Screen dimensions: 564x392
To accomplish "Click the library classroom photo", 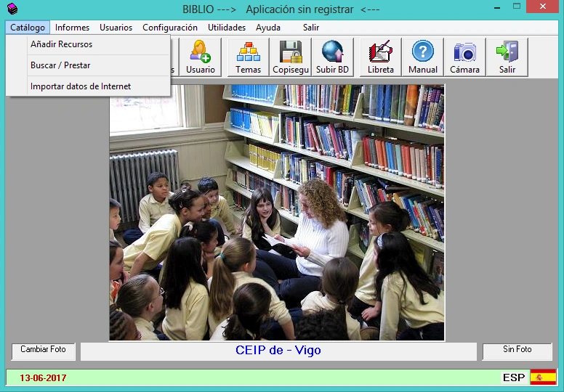I will coord(277,213).
